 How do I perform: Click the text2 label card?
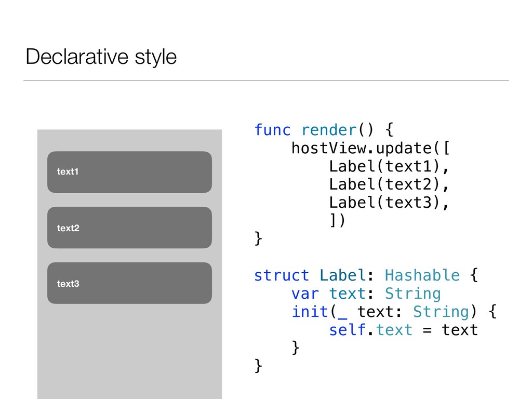coord(129,228)
